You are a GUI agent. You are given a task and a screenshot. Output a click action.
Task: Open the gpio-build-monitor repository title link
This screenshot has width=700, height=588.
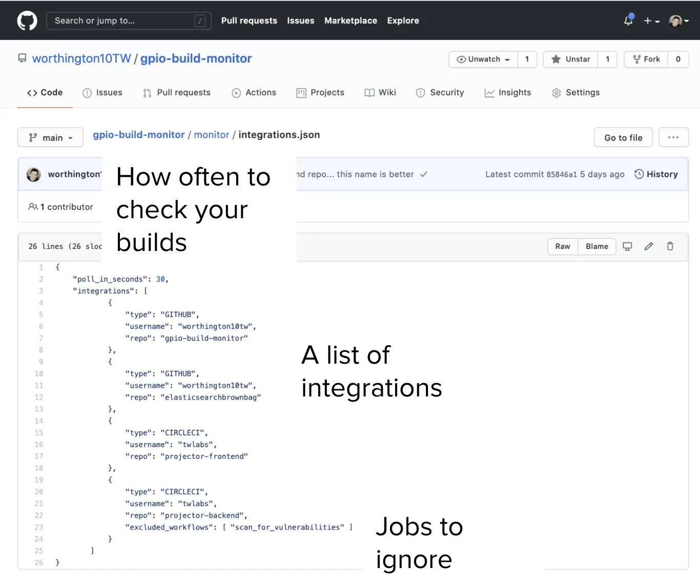tap(196, 58)
